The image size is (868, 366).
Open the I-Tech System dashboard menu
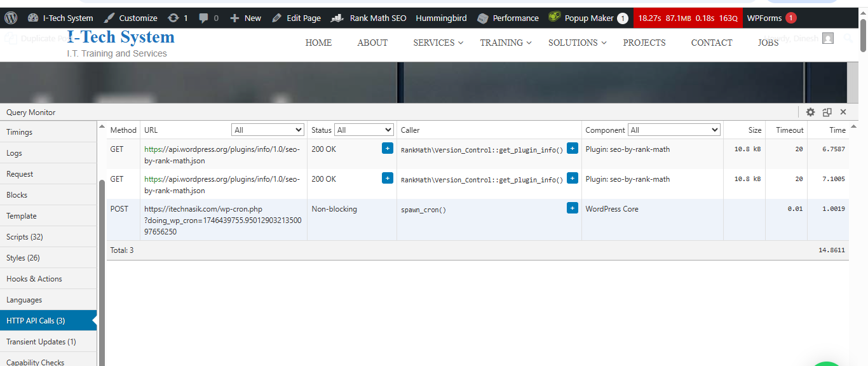coord(60,18)
